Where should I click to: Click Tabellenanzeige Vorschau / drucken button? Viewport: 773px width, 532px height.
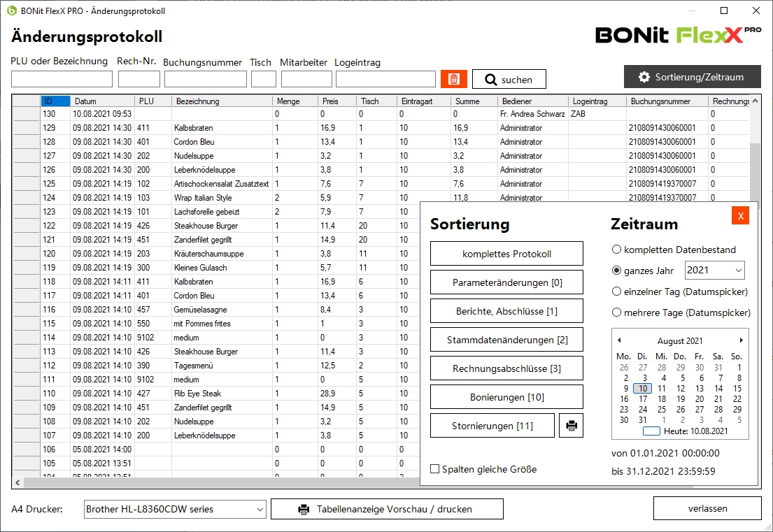click(x=387, y=509)
